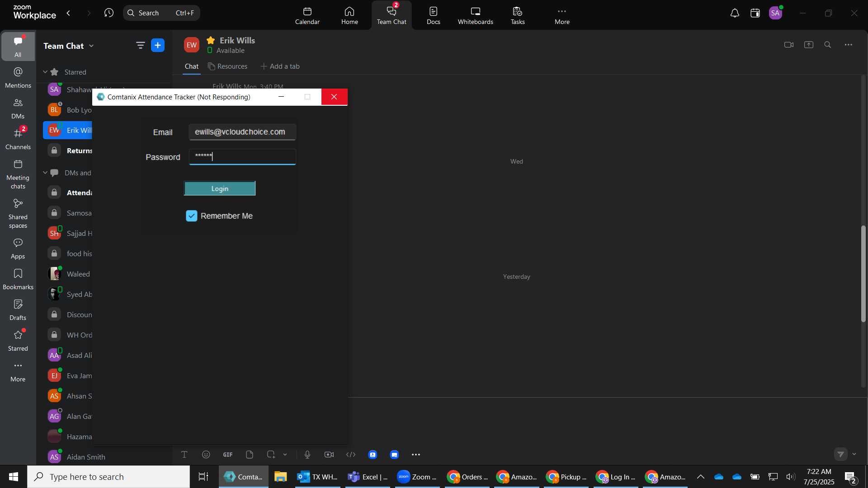The width and height of the screenshot is (868, 488).
Task: Go back using the navigation arrow
Action: tap(68, 13)
